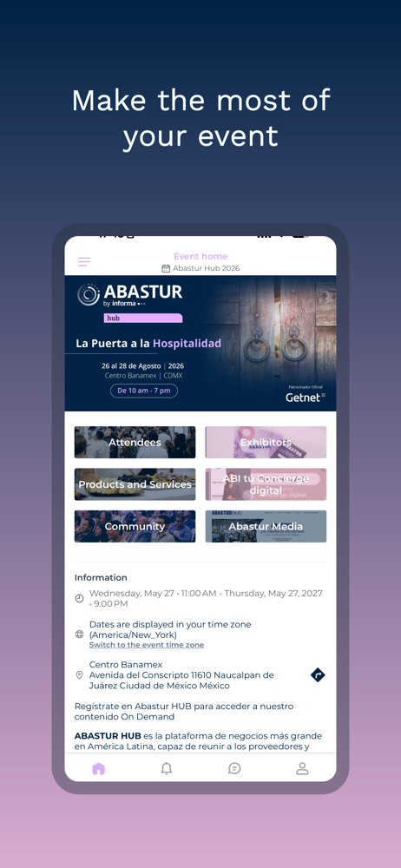Screen dimensions: 401x868
Task: Tap the location pin icon
Action: click(x=79, y=675)
